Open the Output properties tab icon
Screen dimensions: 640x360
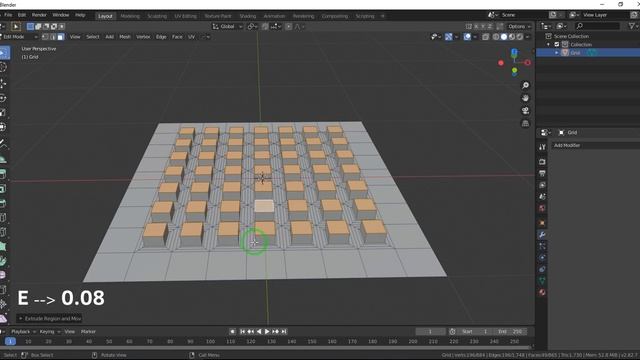click(542, 173)
